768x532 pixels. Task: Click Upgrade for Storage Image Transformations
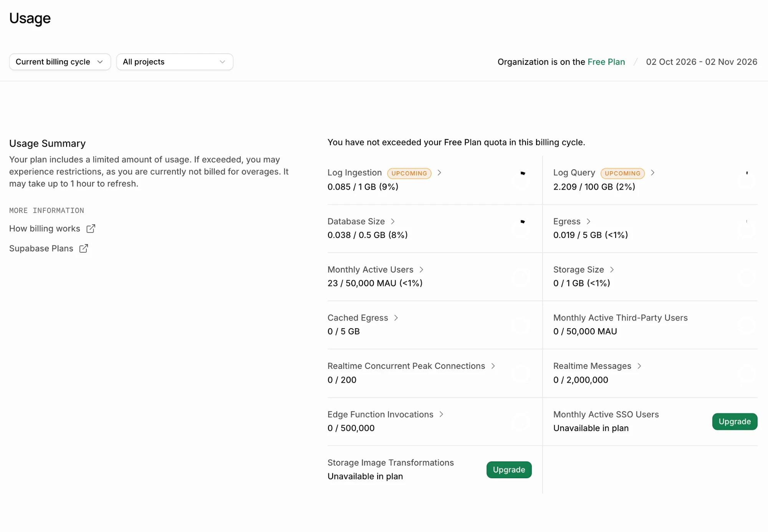509,470
